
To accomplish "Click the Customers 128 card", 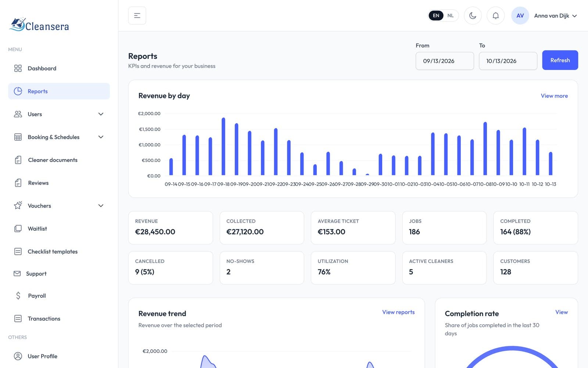I will pyautogui.click(x=535, y=268).
